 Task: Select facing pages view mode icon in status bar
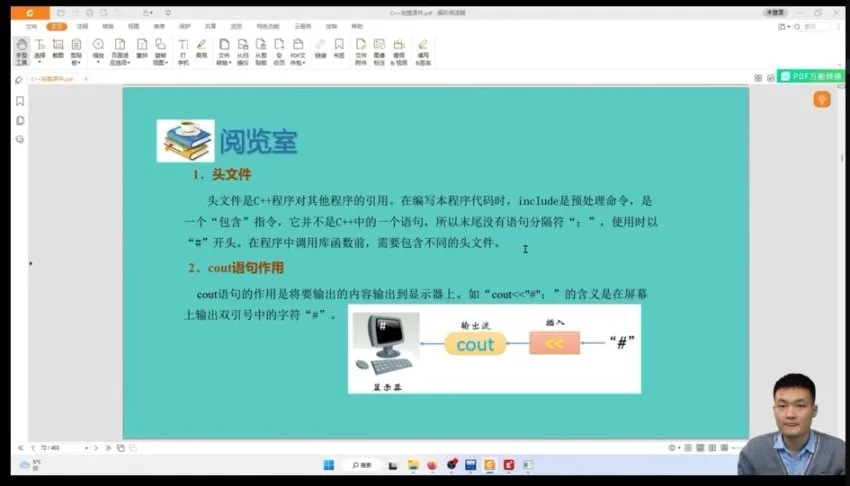[712, 448]
